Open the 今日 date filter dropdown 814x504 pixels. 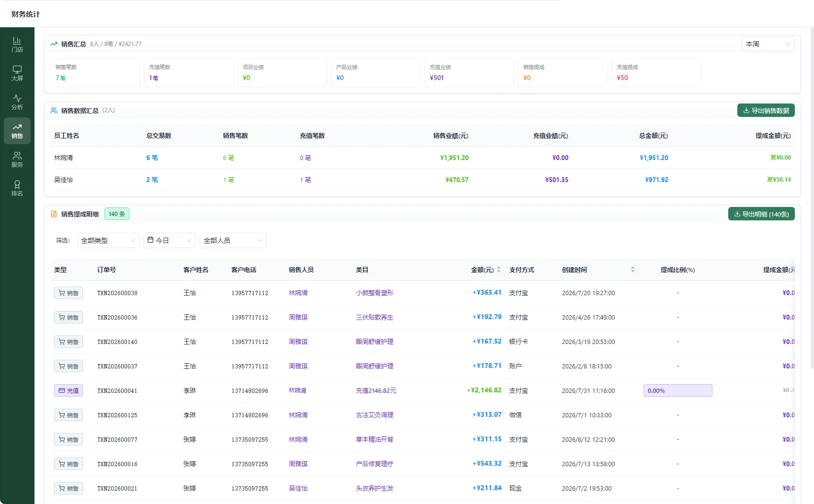click(x=170, y=241)
